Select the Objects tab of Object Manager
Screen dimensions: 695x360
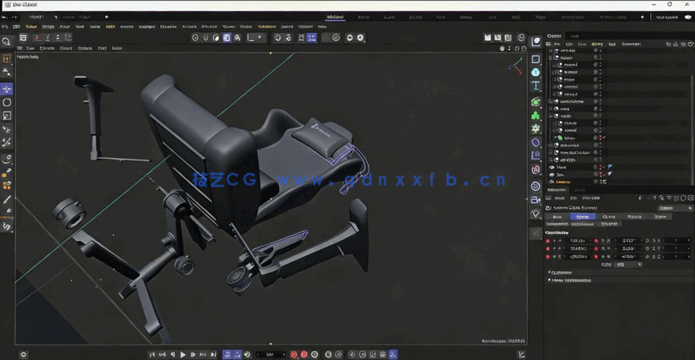(x=554, y=36)
